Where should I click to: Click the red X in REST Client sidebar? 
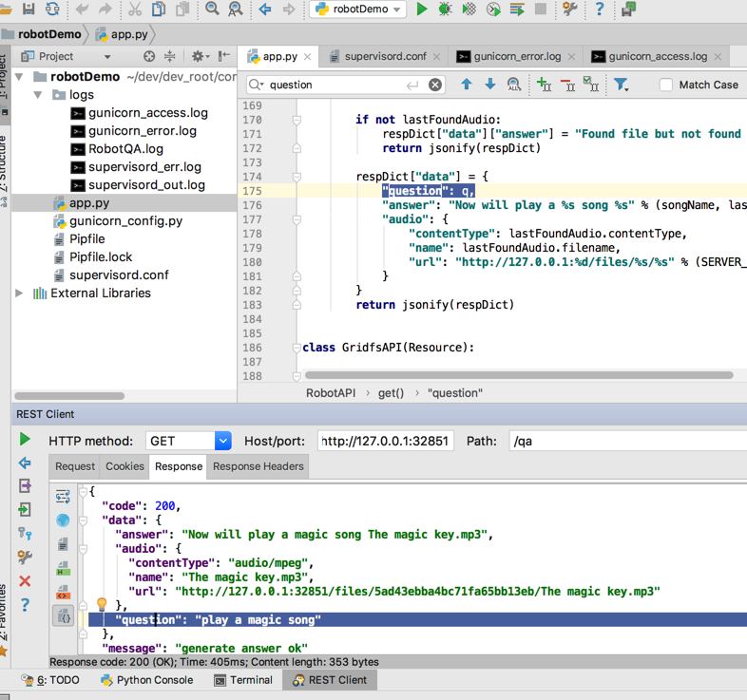click(x=25, y=580)
